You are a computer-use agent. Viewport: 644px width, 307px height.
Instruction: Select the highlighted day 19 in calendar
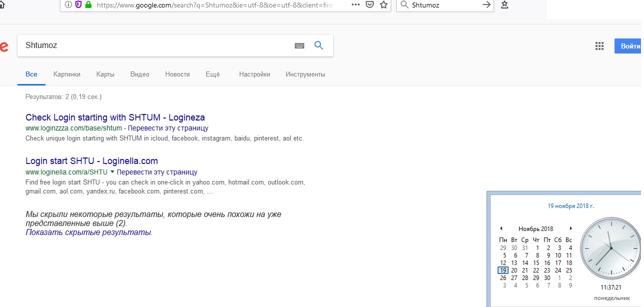503,270
